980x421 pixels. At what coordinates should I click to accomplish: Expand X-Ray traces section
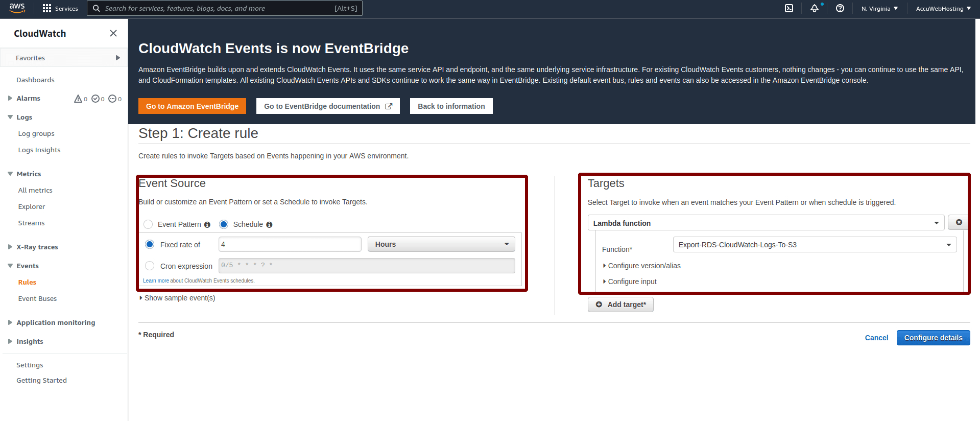pyautogui.click(x=10, y=247)
